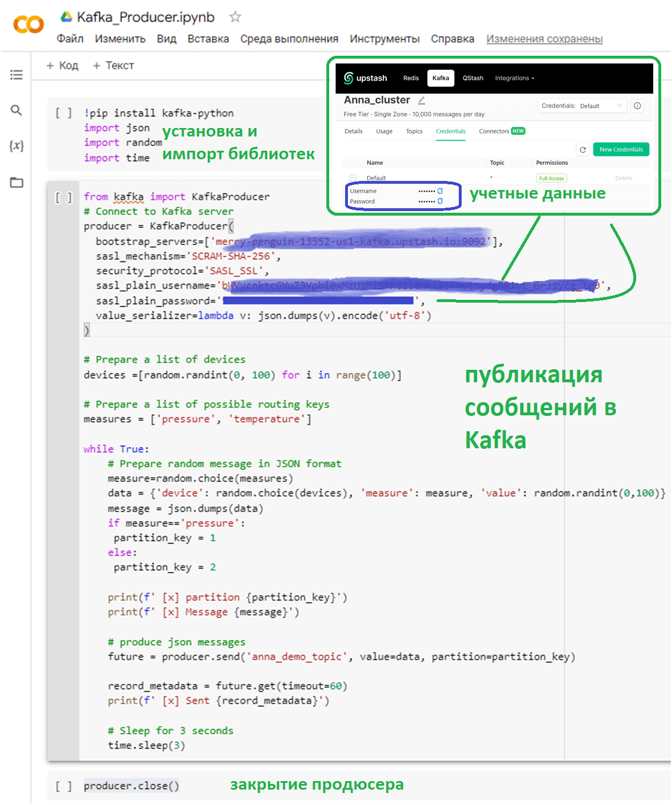Click the 'message = json.dumps(data)' line
Screen dimensions: 672x805
click(185, 509)
